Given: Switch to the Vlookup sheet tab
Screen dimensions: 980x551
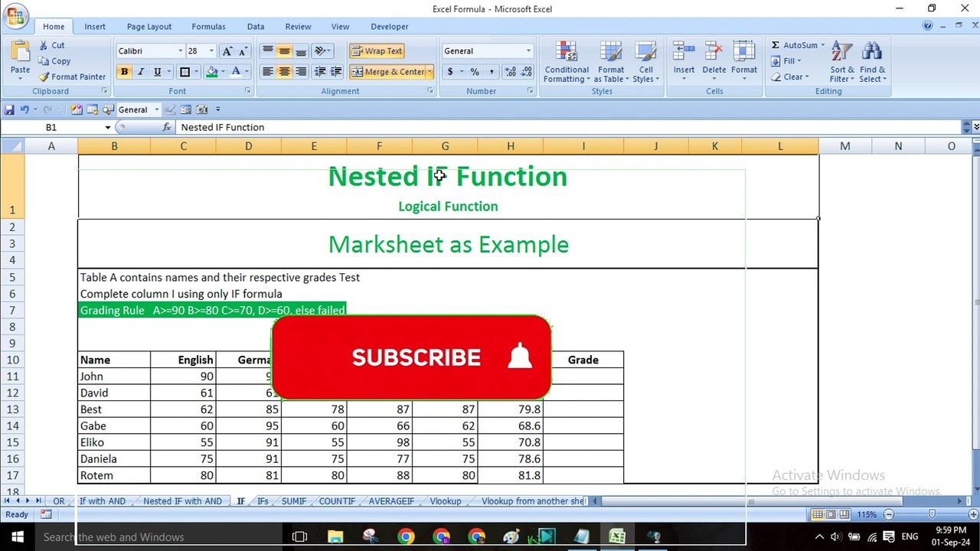Looking at the screenshot, I should [446, 501].
